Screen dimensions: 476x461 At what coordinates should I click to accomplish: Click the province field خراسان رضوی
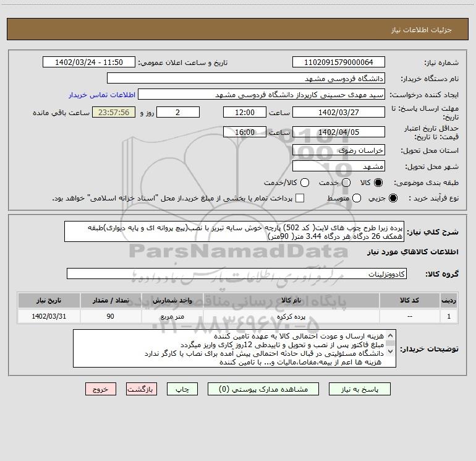coord(339,150)
